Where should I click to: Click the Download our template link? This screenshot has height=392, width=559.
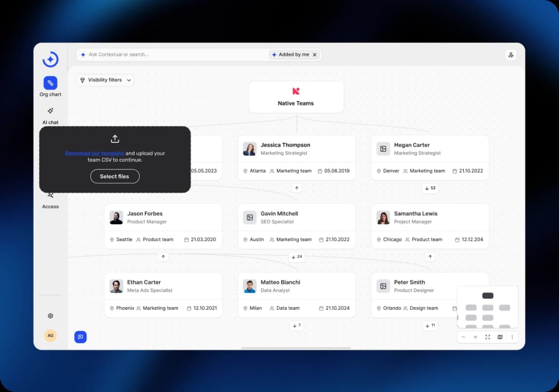coord(95,153)
